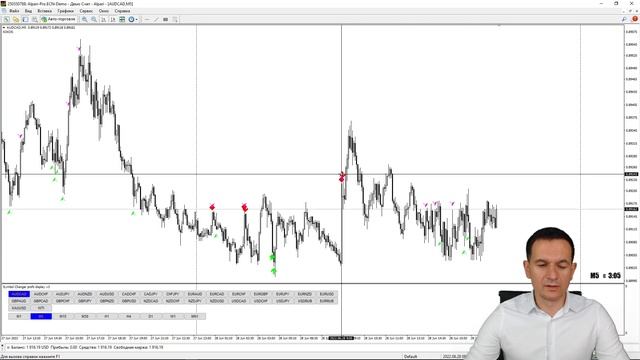
Task: Toggle the Auto-trading button
Action: point(58,19)
